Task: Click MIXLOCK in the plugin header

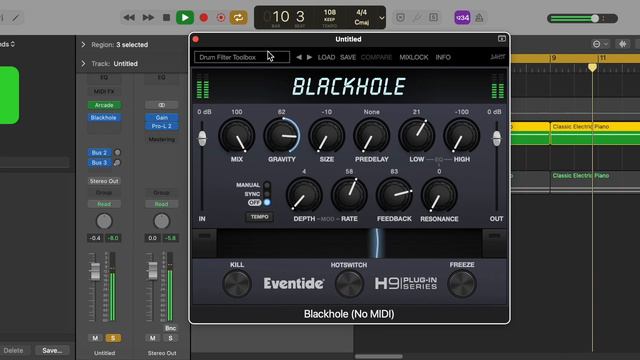Action: point(414,58)
